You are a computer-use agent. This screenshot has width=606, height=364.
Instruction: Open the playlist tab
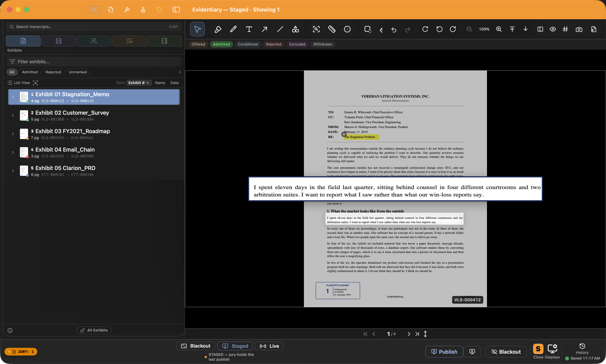[x=129, y=41]
